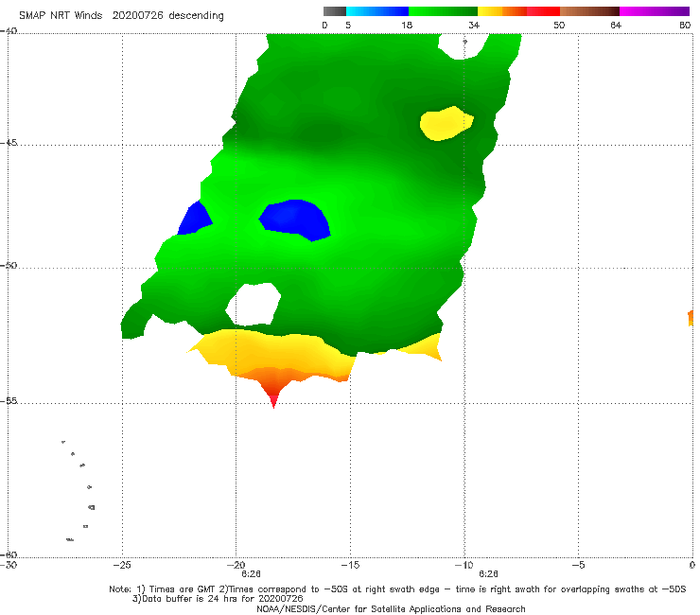Image resolution: width=700 pixels, height=615 pixels.
Task: Click the '-5' longitude axis label
Action: 578,565
